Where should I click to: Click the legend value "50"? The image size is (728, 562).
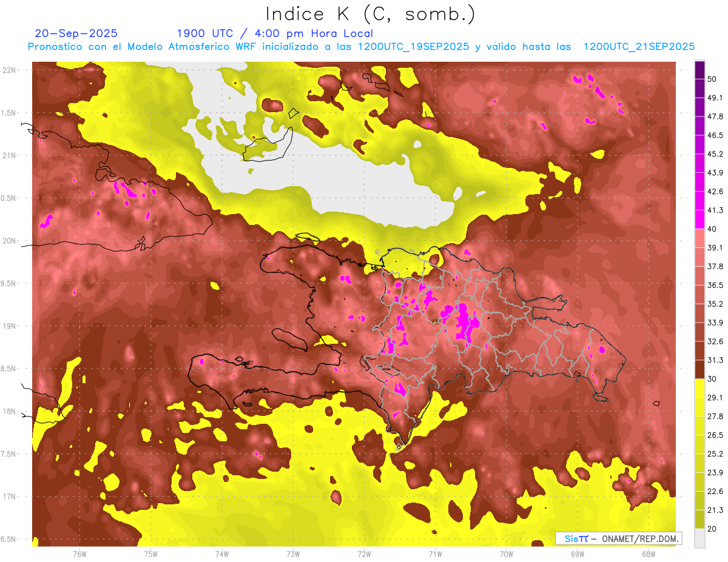coord(712,79)
